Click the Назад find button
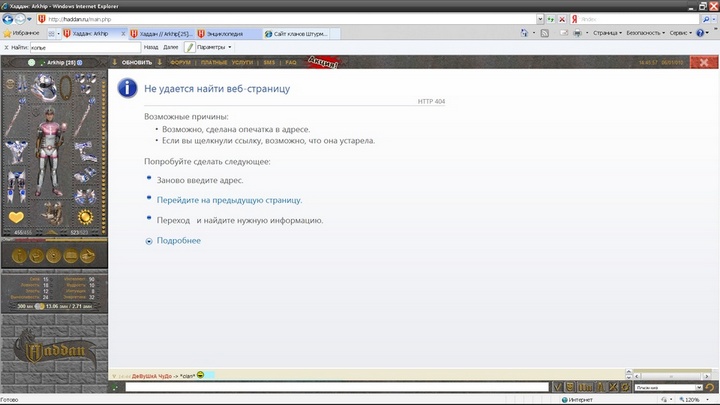This screenshot has width=720, height=405. [x=151, y=47]
